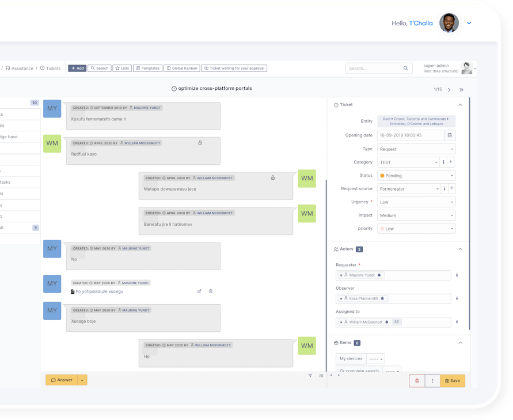Open Ticket waiting for your approval
513x420 pixels.
click(234, 68)
